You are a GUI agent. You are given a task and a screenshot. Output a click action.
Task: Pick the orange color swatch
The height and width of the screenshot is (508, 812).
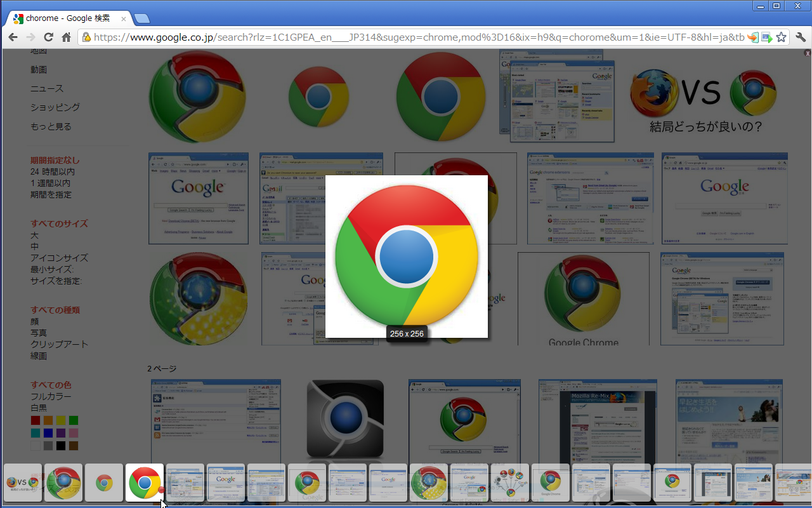(x=48, y=420)
